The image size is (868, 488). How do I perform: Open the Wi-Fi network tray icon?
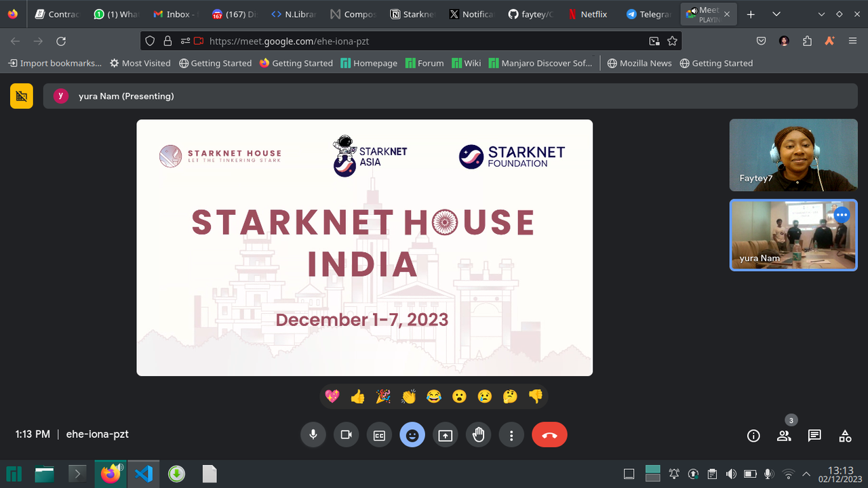point(788,474)
